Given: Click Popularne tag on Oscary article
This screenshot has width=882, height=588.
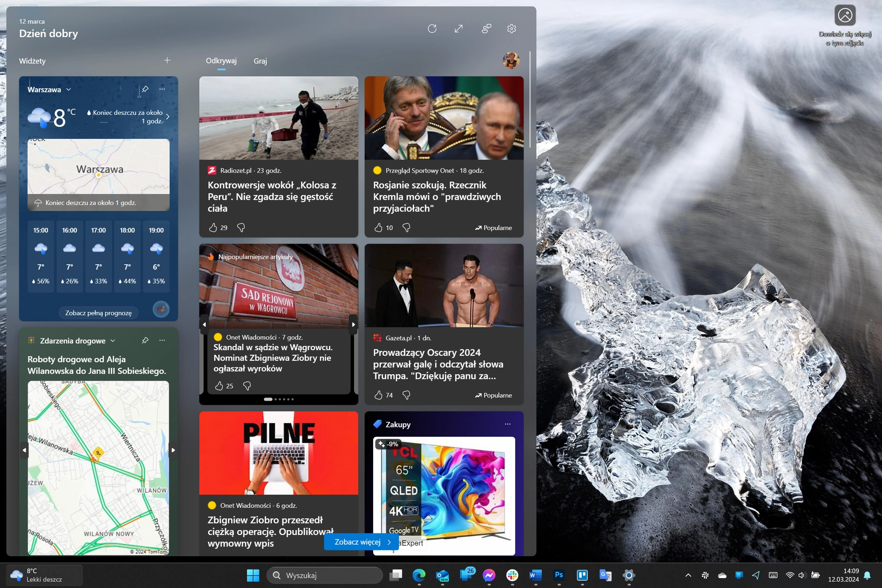Looking at the screenshot, I should coord(493,395).
